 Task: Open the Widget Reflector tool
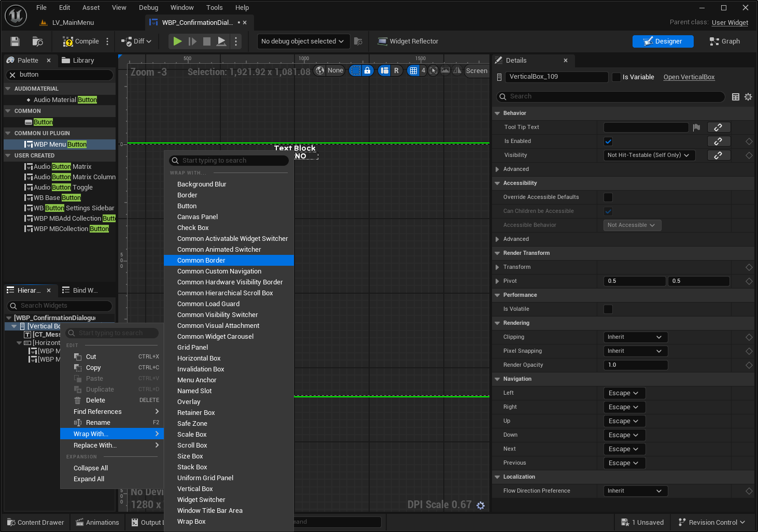408,41
